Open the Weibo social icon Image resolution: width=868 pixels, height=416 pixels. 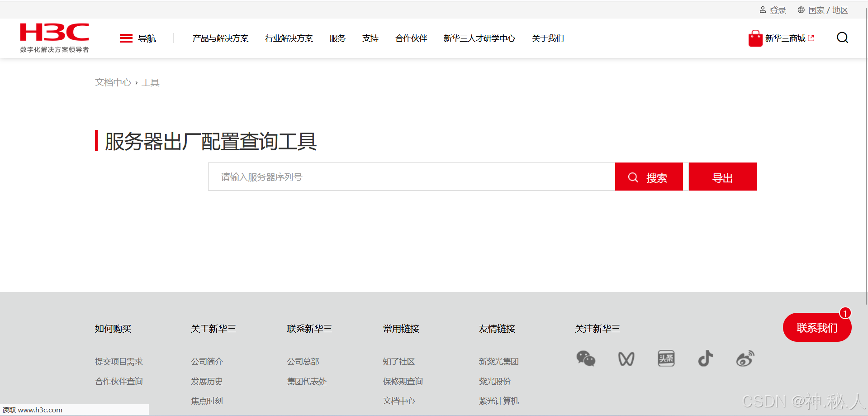[745, 359]
